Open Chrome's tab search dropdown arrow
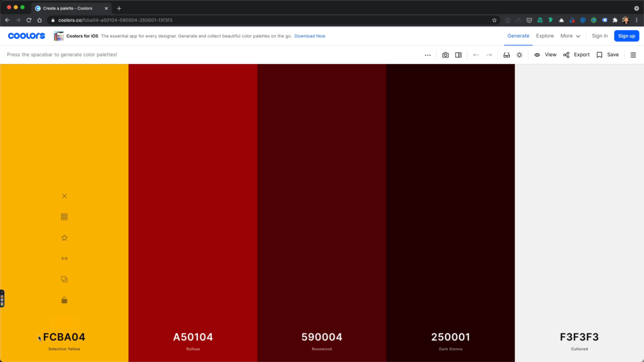The width and height of the screenshot is (644, 362). click(x=636, y=8)
